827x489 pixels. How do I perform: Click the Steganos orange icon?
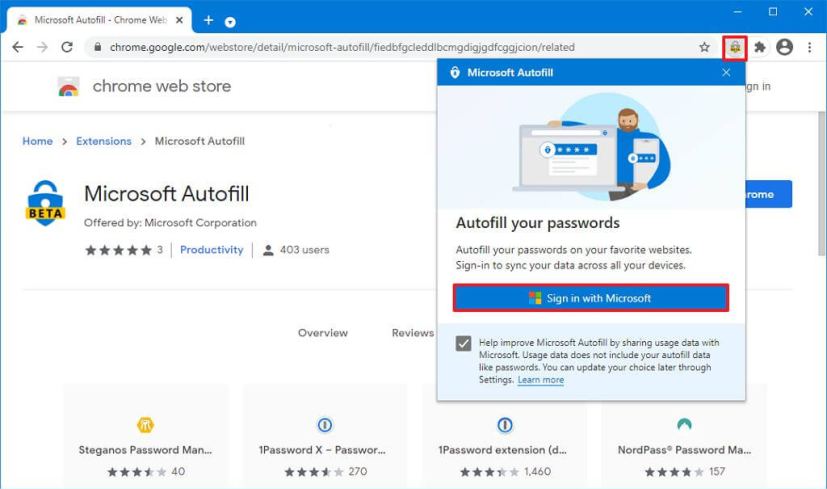146,425
